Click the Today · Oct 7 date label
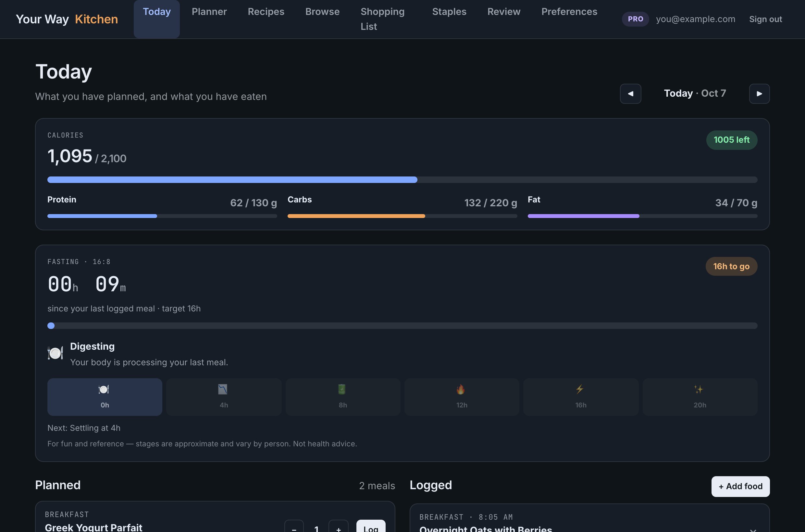The height and width of the screenshot is (532, 805). click(x=695, y=93)
